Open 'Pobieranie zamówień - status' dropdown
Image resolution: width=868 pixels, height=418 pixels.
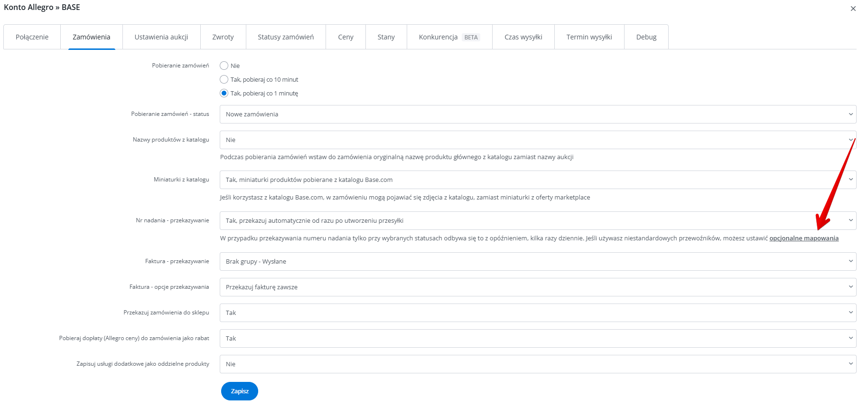pos(537,114)
